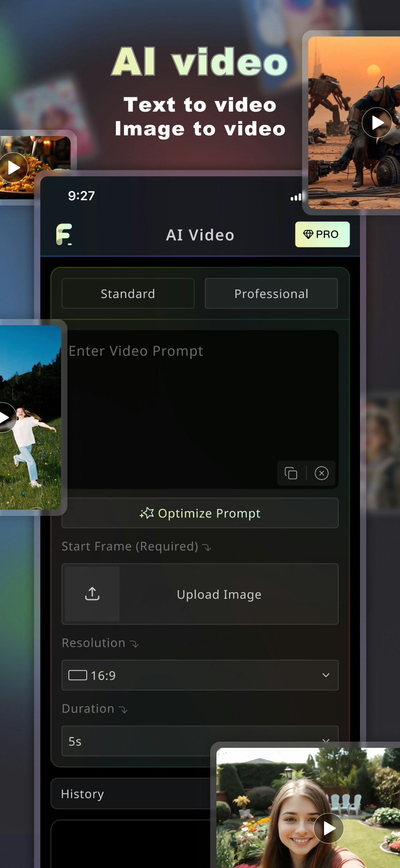Switch to Standard mode
The width and height of the screenshot is (400, 868).
pyautogui.click(x=128, y=293)
